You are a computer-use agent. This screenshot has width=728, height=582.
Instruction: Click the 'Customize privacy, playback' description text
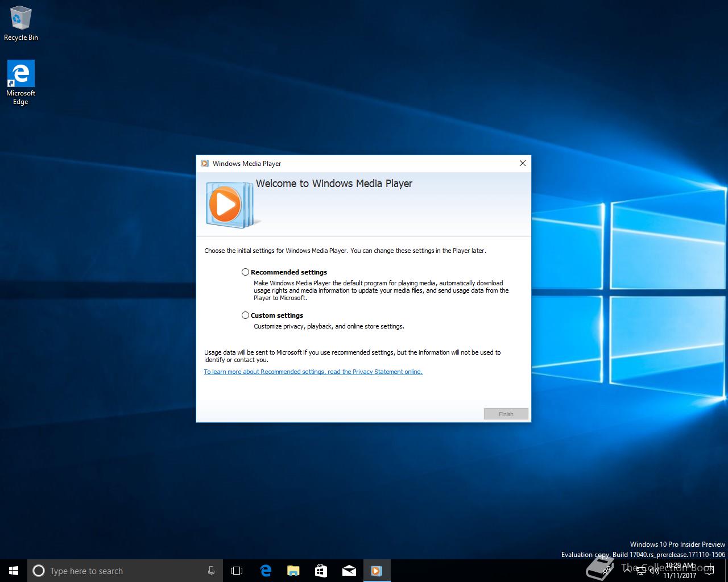tap(329, 326)
